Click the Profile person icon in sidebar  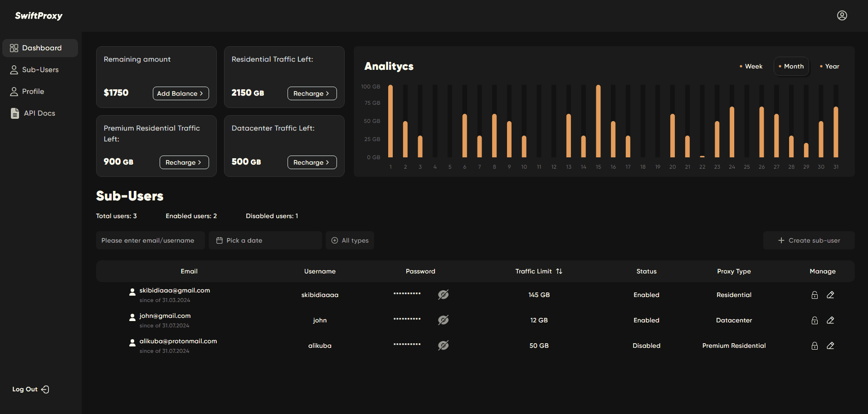(14, 92)
